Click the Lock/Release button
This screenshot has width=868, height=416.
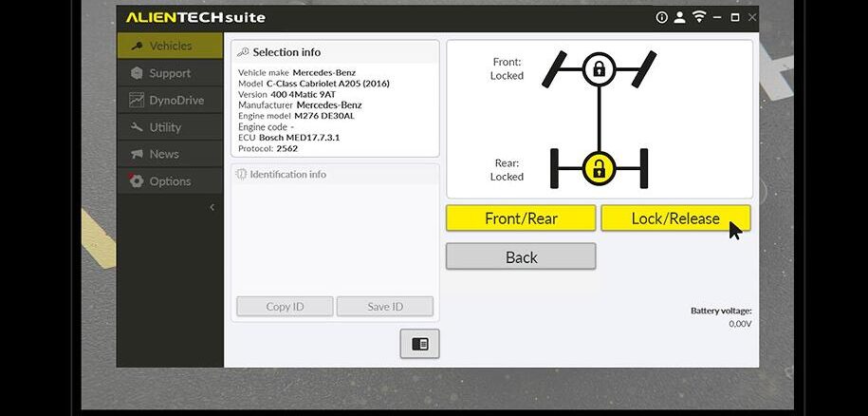point(675,218)
